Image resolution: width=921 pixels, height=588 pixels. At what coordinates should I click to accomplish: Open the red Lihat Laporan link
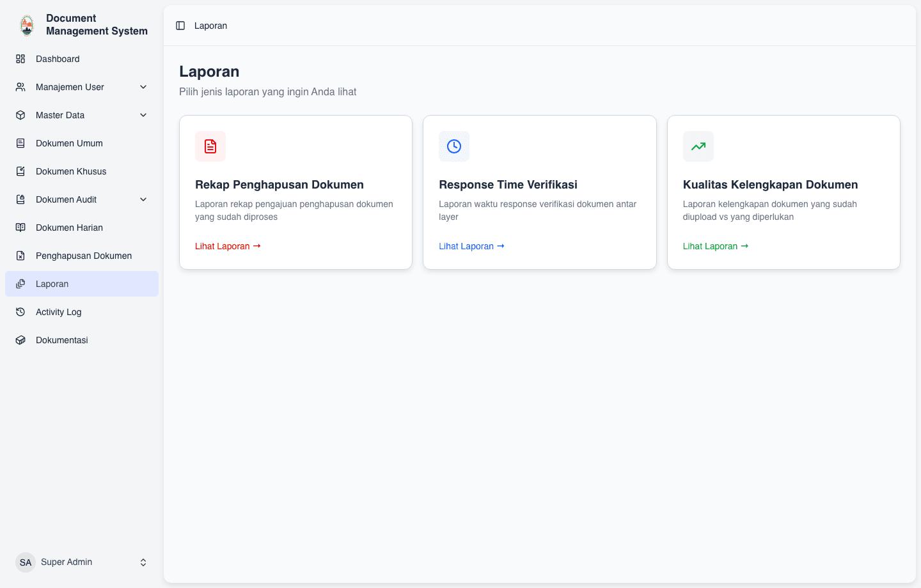tap(228, 246)
